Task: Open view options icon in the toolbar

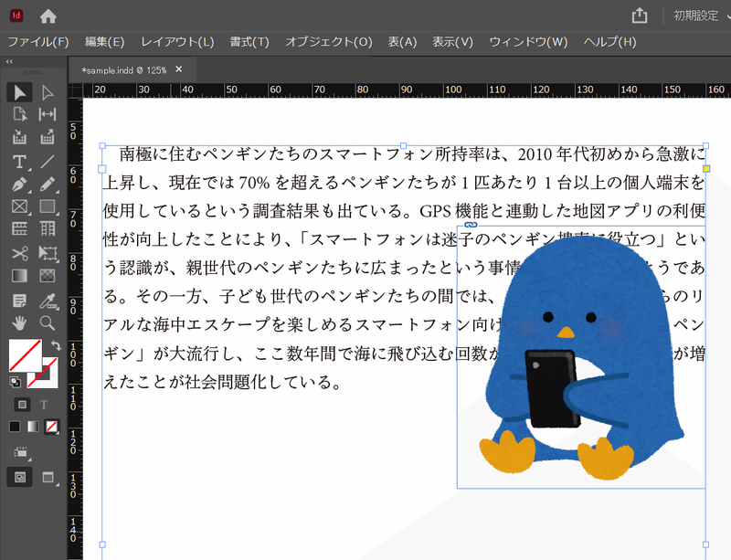Action: pyautogui.click(x=20, y=452)
